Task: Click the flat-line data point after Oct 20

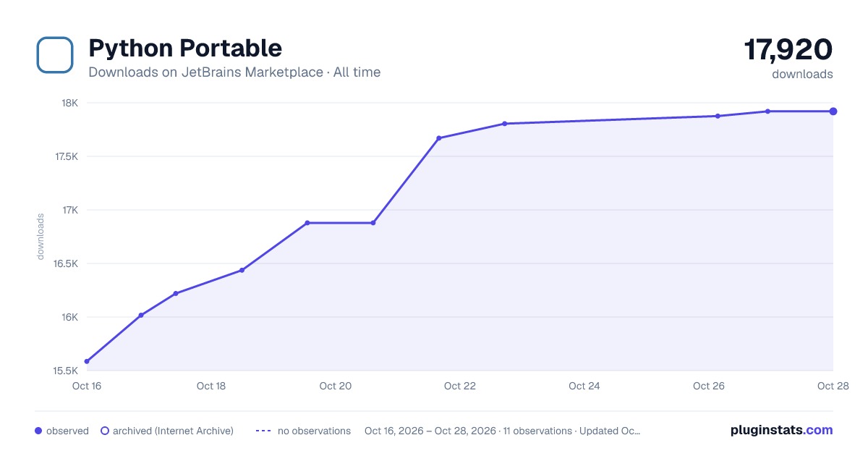Action: [373, 223]
